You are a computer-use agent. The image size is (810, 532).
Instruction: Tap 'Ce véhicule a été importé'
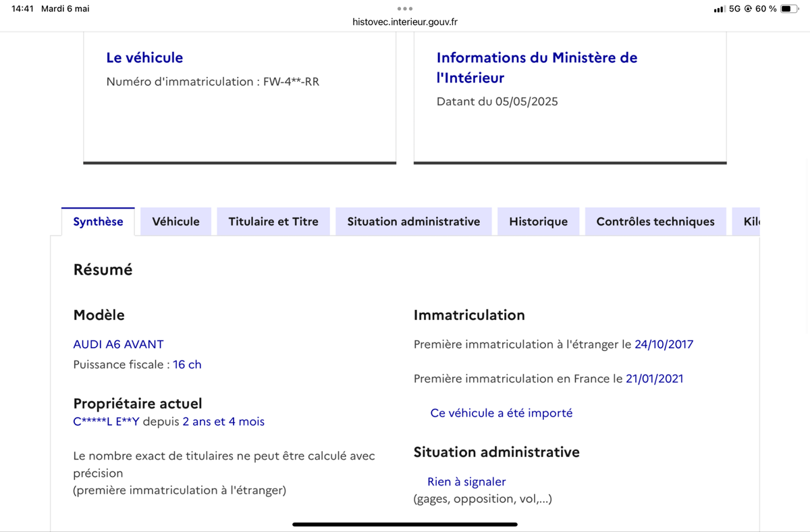(x=502, y=413)
